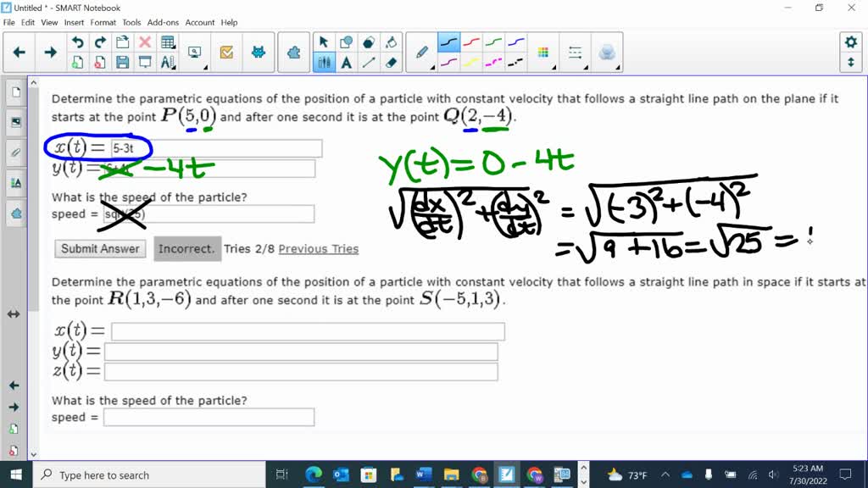868x488 pixels.
Task: Open the Add-ons menu
Action: pyautogui.click(x=164, y=23)
